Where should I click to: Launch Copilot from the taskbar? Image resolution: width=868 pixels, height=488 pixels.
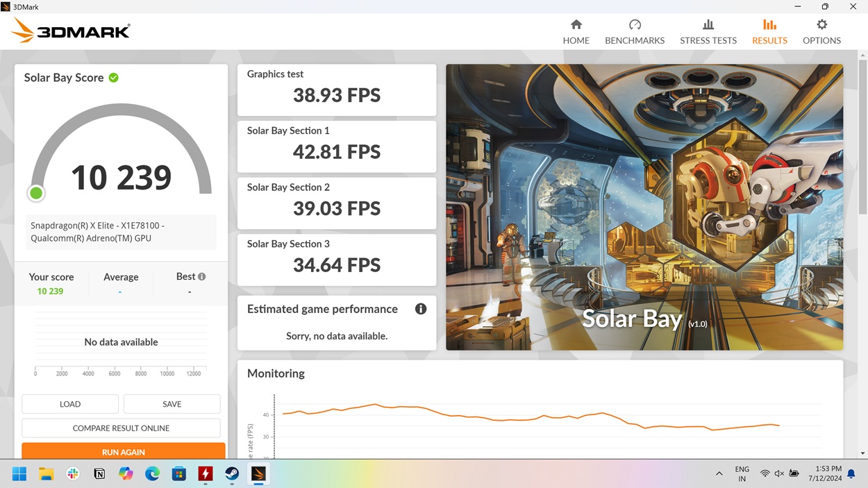click(126, 473)
